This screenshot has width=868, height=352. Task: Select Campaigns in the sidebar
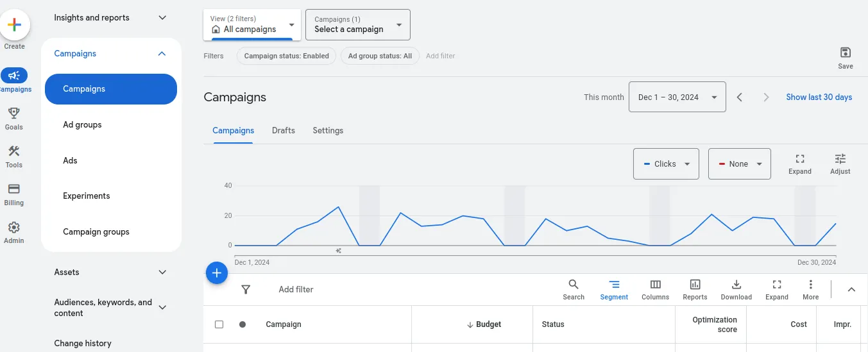coord(111,89)
